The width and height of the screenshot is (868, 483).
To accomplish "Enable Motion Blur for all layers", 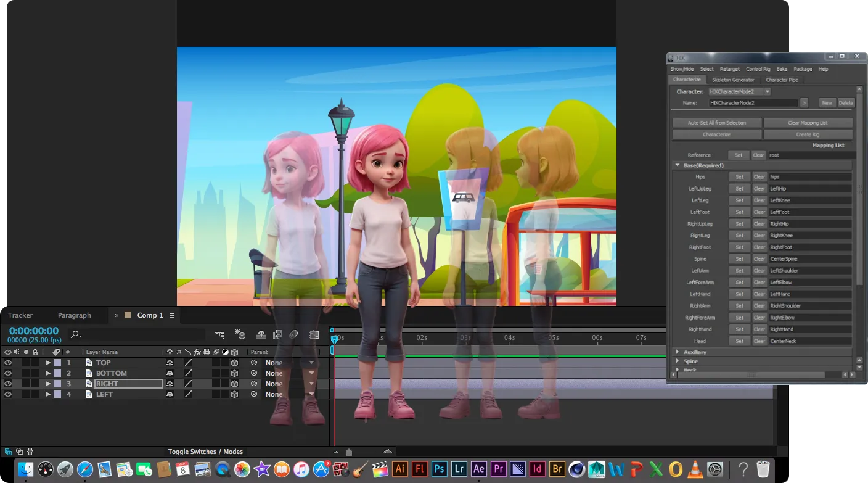I will click(x=294, y=334).
